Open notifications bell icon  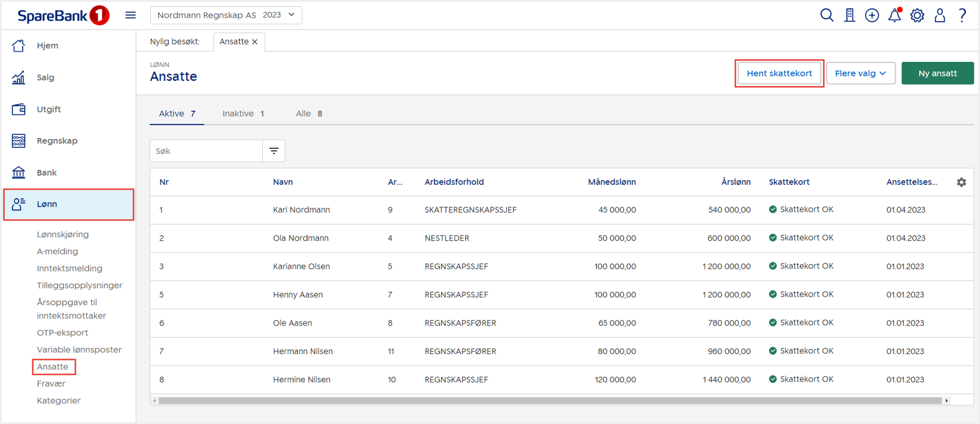click(894, 15)
